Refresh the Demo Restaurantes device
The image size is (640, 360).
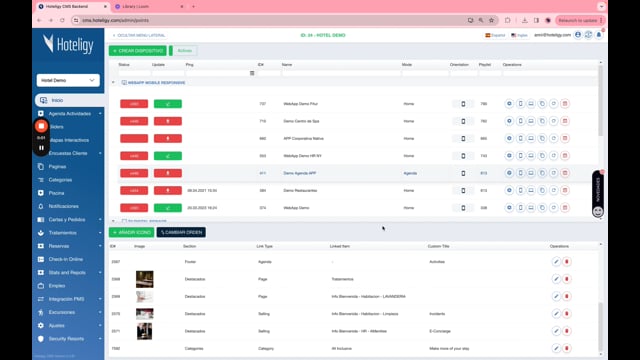553,191
